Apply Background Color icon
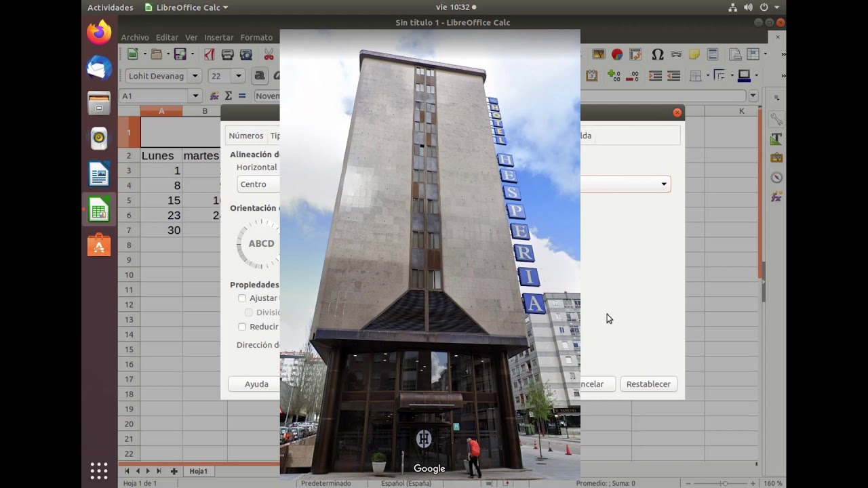Screen dimensions: 868x488 click(x=744, y=76)
